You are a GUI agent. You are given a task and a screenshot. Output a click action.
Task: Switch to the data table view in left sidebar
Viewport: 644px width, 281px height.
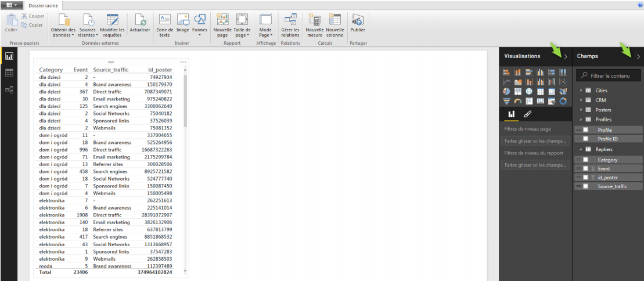click(x=9, y=73)
